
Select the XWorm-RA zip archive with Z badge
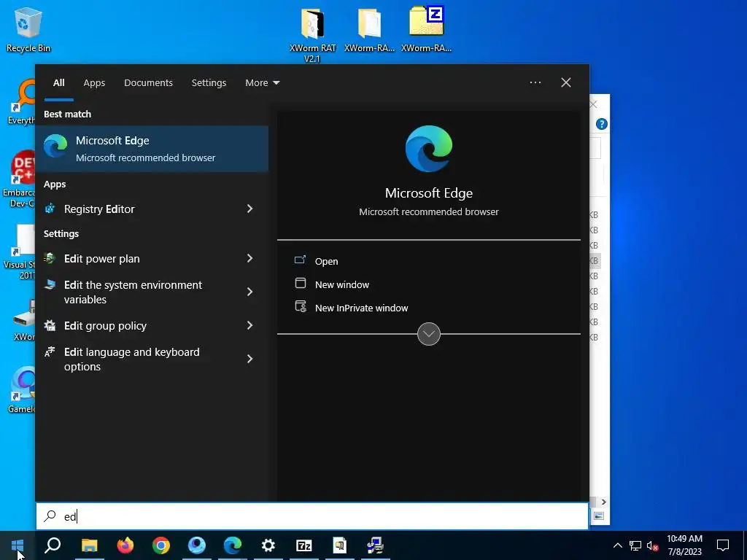[x=426, y=28]
